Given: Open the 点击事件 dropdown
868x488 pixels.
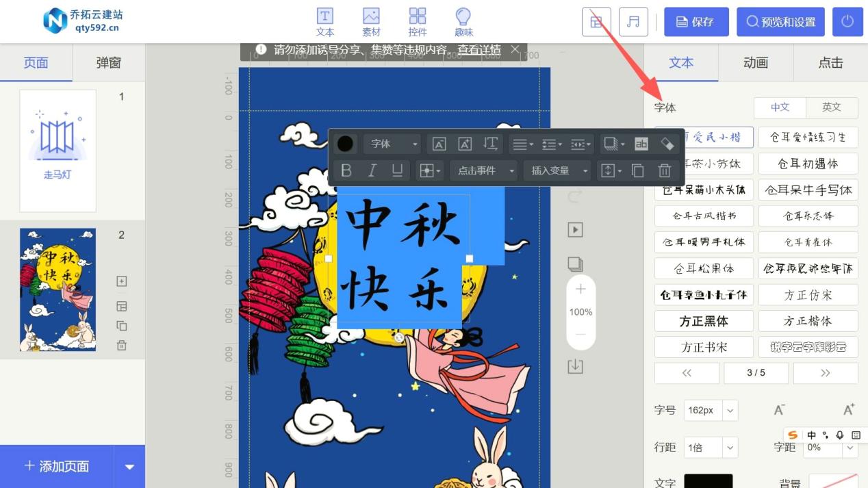Looking at the screenshot, I should click(x=483, y=170).
